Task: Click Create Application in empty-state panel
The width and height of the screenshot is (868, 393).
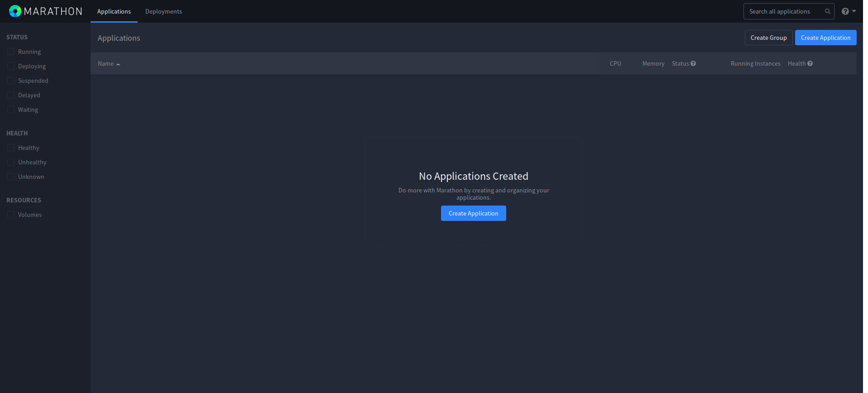Action: tap(473, 213)
